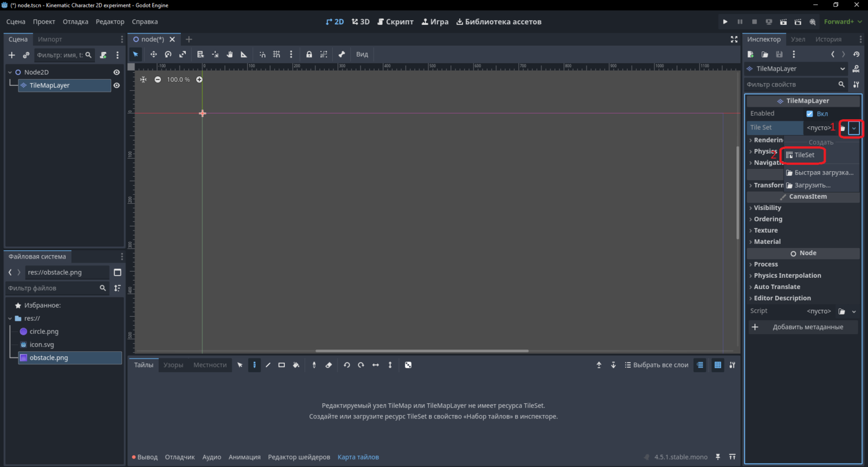Open Movie Maker mode film reel icon
Viewport: 868px width, 467px height.
(x=812, y=21)
